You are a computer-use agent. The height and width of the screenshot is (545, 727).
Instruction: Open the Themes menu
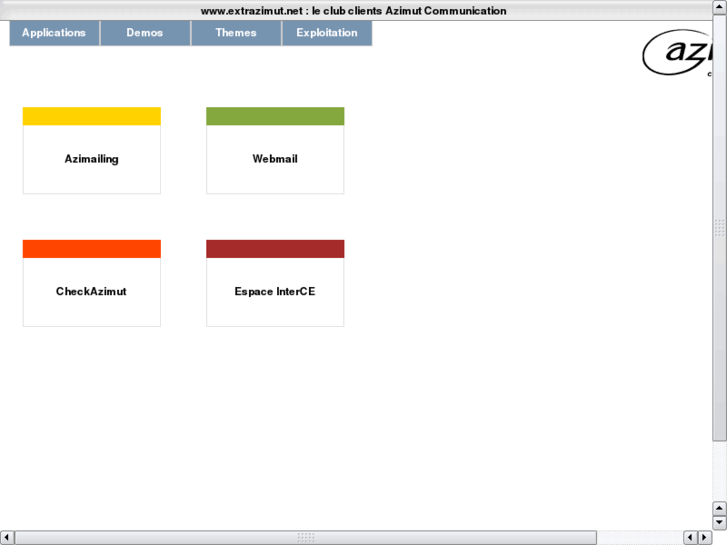click(x=236, y=33)
